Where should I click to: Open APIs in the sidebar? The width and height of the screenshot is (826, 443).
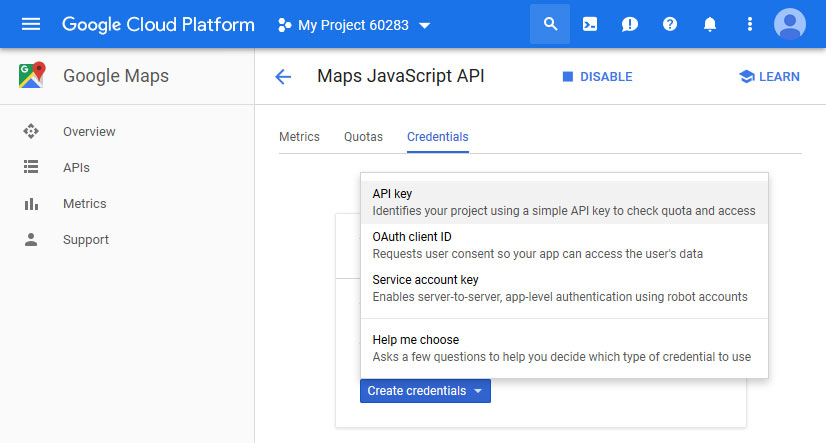(76, 168)
